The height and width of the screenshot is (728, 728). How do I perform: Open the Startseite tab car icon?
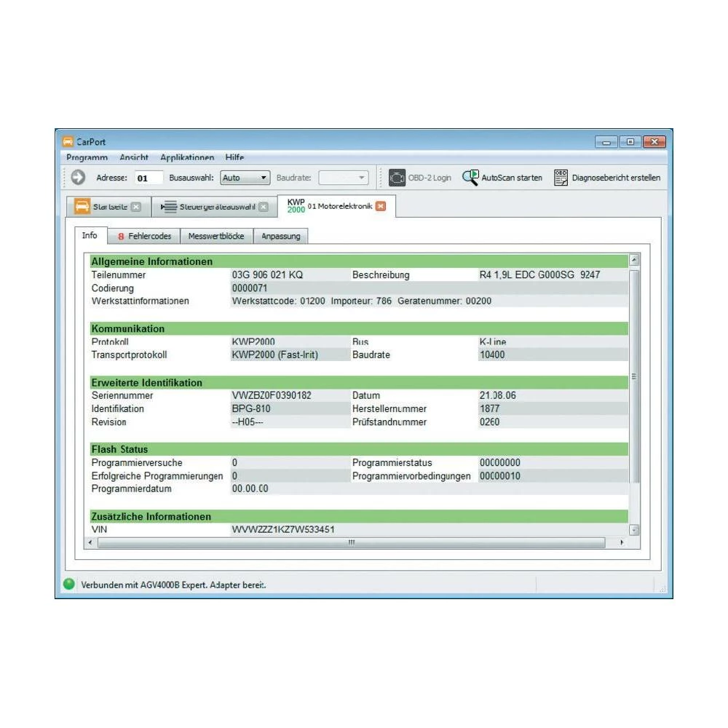(x=82, y=207)
